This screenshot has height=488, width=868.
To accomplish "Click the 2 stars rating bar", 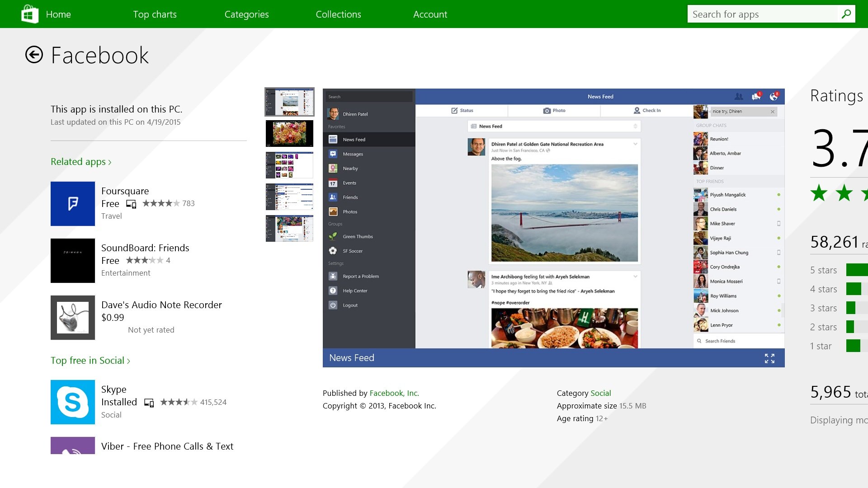I will 857,327.
